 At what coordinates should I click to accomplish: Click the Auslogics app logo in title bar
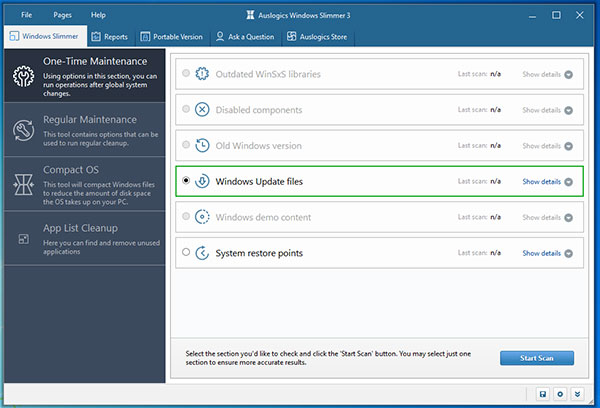point(250,15)
